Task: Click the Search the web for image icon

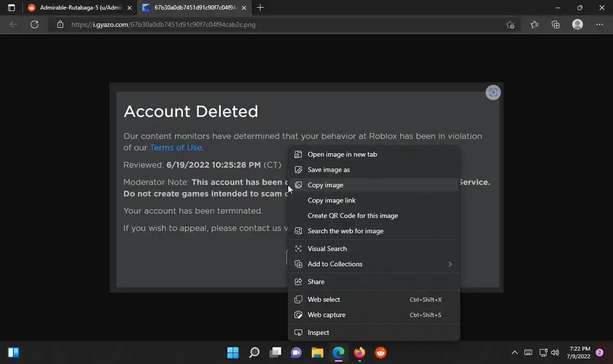Action: click(298, 231)
